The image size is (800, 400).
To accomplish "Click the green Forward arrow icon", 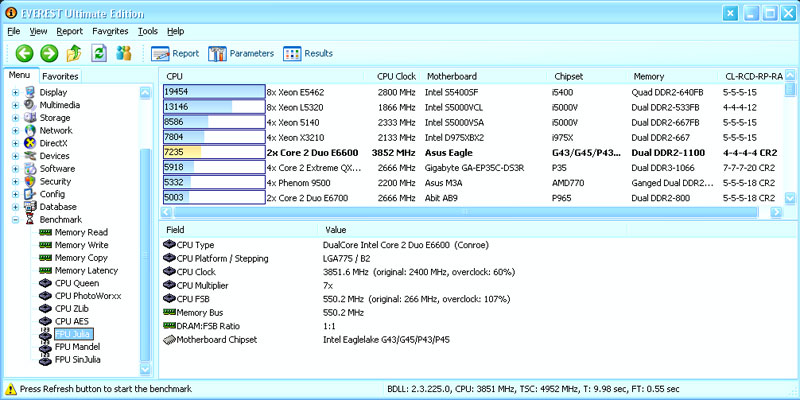I will click(49, 53).
